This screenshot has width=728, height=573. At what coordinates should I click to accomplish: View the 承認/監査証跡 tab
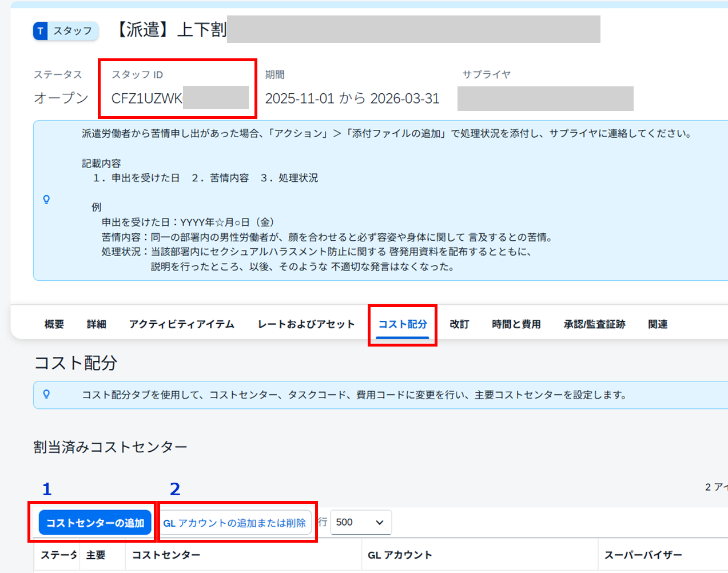click(594, 324)
